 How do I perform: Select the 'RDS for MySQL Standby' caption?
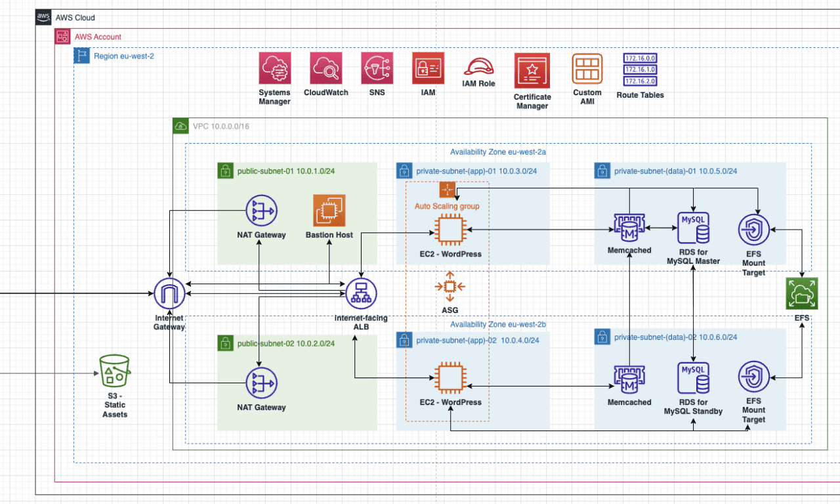[694, 407]
